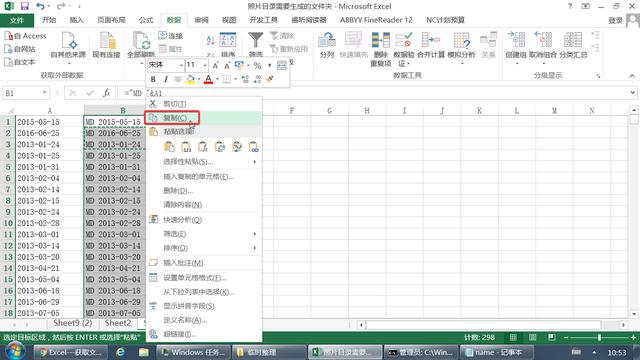
Task: Click column header F
Action: coord(292,111)
